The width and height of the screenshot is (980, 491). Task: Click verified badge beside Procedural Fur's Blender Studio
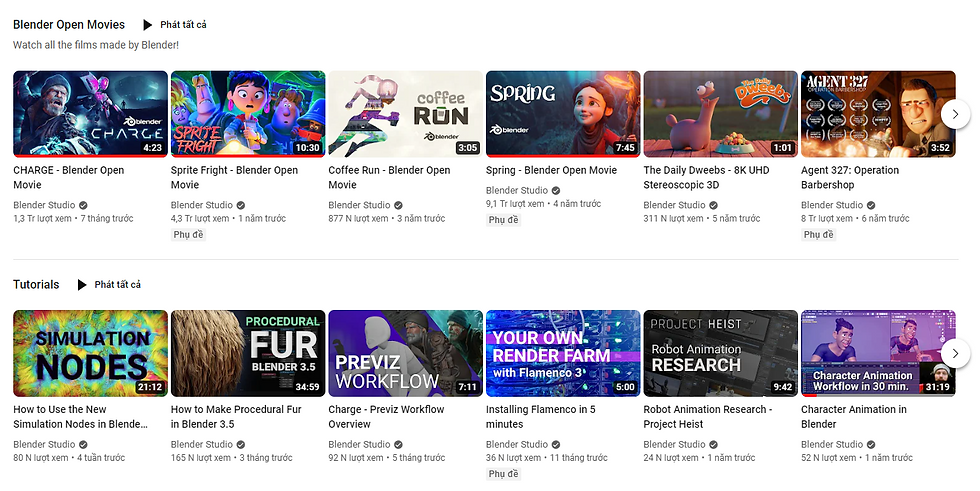(241, 445)
